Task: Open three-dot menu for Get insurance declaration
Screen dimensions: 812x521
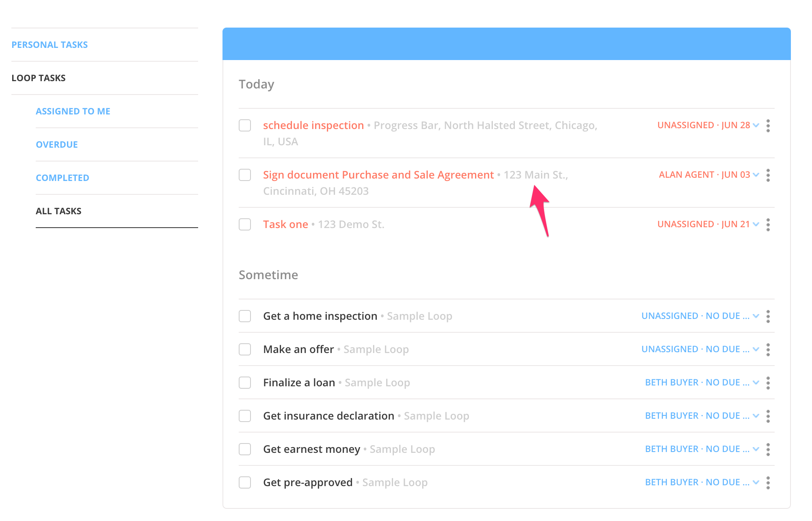Action: pyautogui.click(x=768, y=416)
